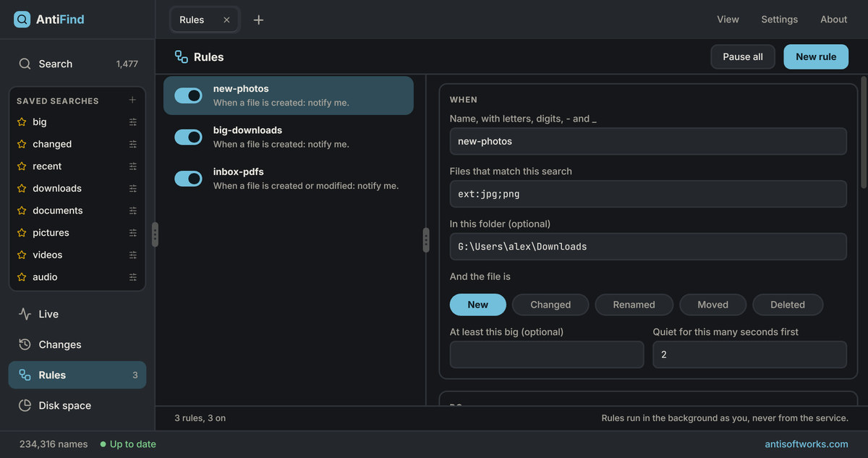Click Pause all button
Screen dimensions: 868x458
click(x=743, y=56)
